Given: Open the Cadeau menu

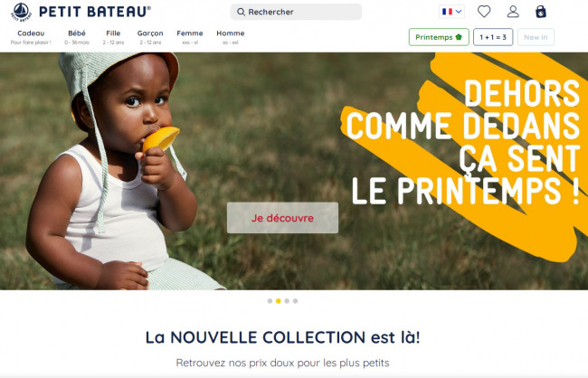Looking at the screenshot, I should [31, 37].
